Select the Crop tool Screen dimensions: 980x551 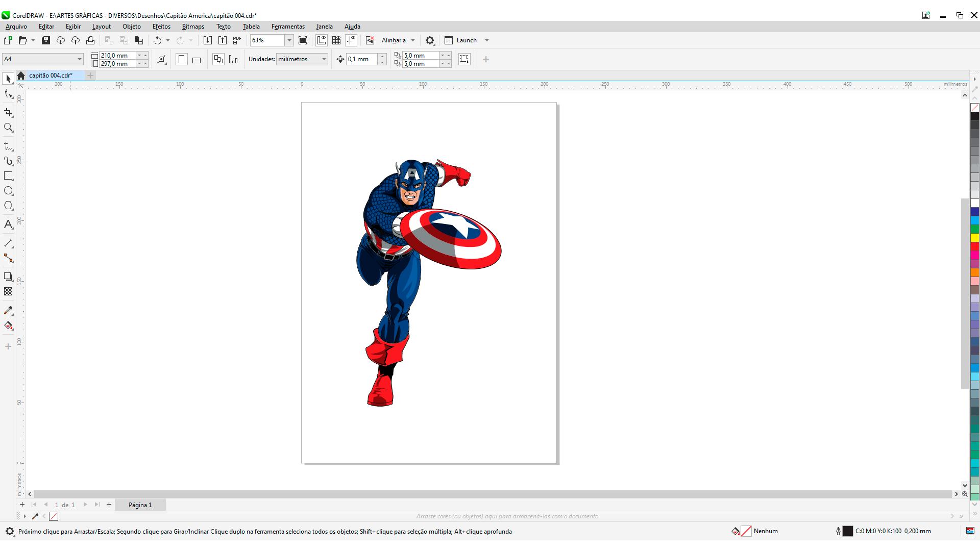coord(8,112)
